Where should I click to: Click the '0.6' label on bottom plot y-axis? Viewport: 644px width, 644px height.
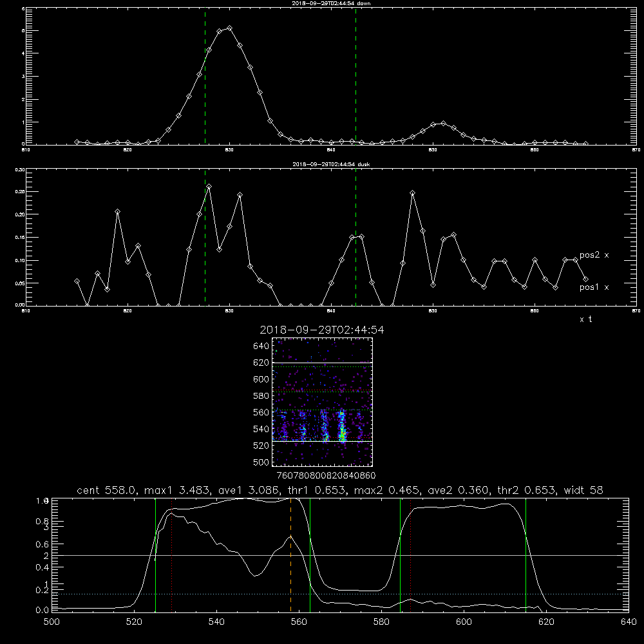tap(42, 544)
